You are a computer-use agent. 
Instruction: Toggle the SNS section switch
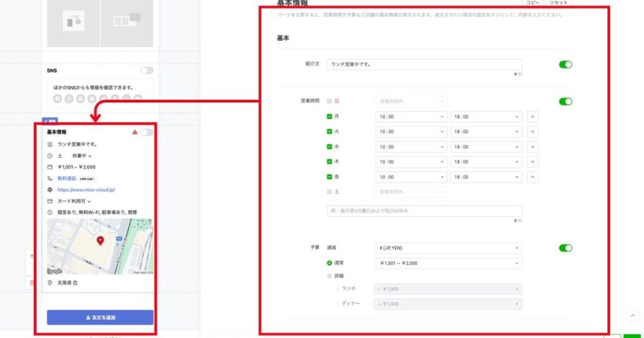(147, 70)
